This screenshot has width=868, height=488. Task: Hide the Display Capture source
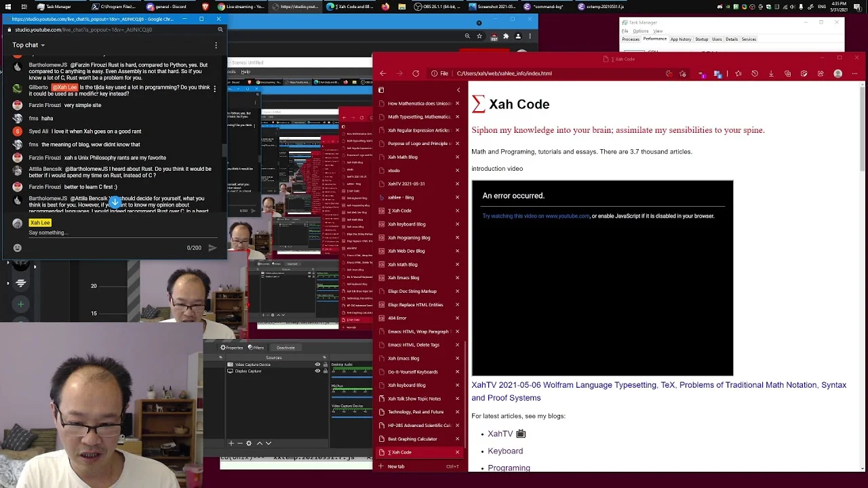(x=317, y=371)
